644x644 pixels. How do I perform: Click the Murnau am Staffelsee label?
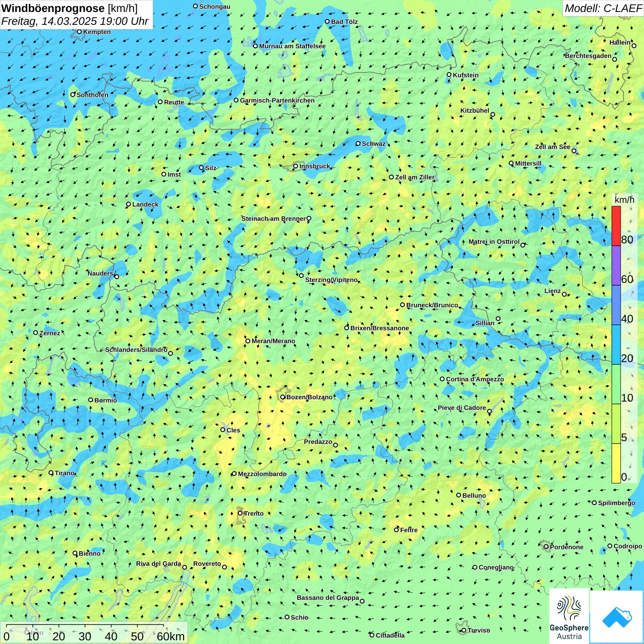point(292,46)
